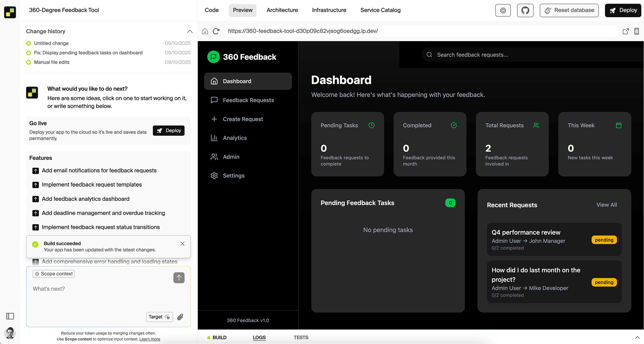Collapse the Change history section
The width and height of the screenshot is (644, 344).
[x=190, y=31]
